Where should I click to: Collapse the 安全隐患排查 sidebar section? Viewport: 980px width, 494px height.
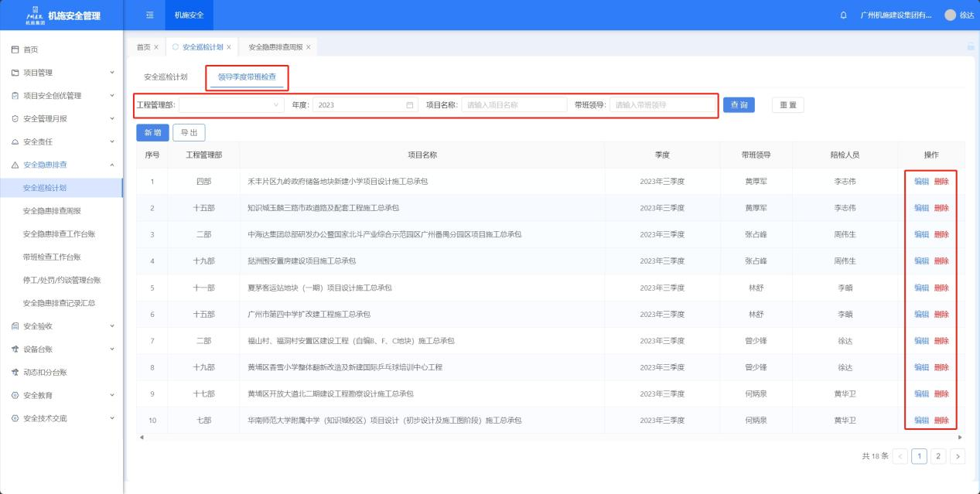112,165
